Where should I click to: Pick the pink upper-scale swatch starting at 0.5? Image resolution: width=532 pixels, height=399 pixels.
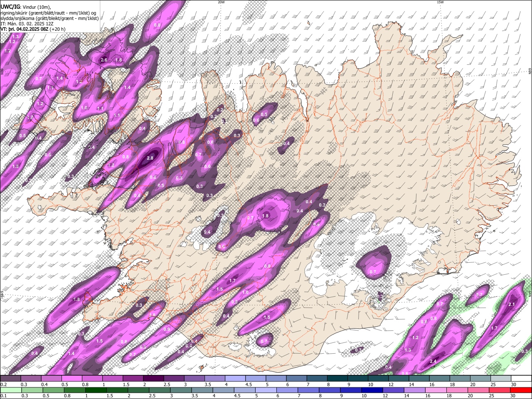coord(71,378)
